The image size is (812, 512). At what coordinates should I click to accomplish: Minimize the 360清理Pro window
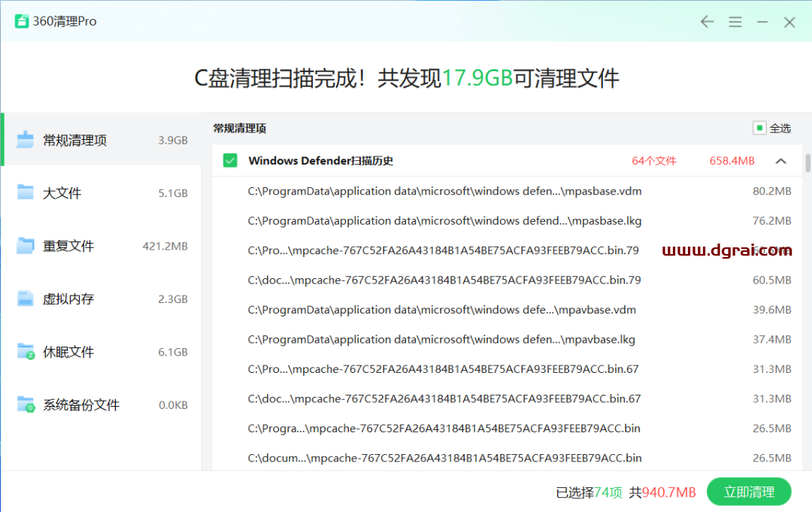[x=762, y=22]
